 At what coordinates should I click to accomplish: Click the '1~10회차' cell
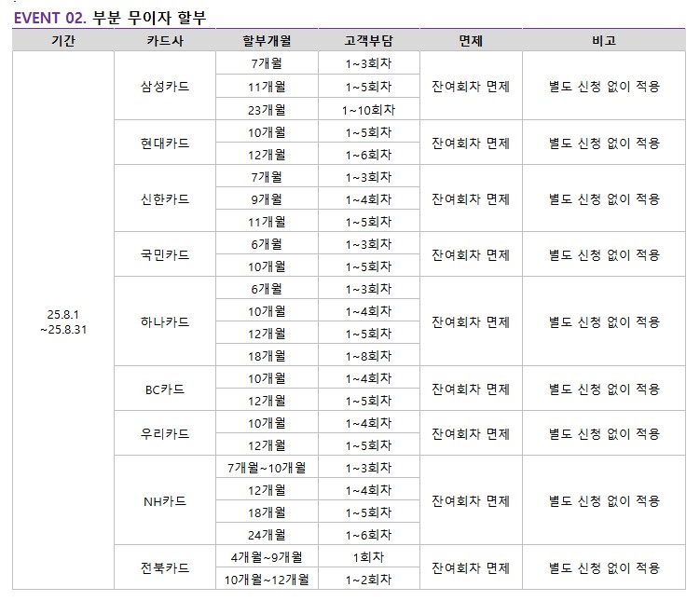pos(369,110)
